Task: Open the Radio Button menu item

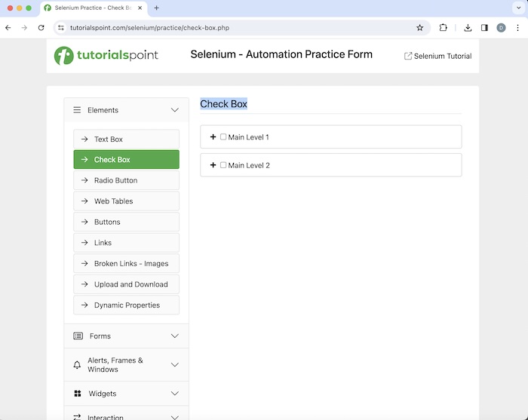Action: (126, 181)
